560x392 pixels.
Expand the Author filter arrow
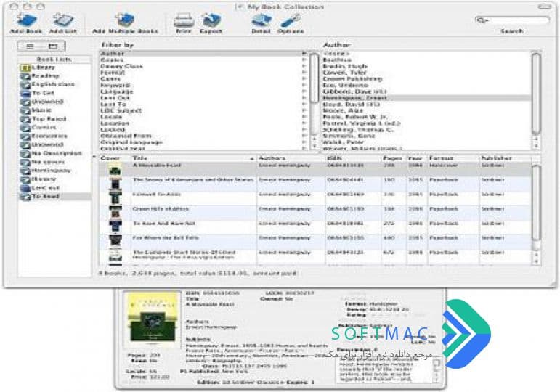pyautogui.click(x=304, y=53)
